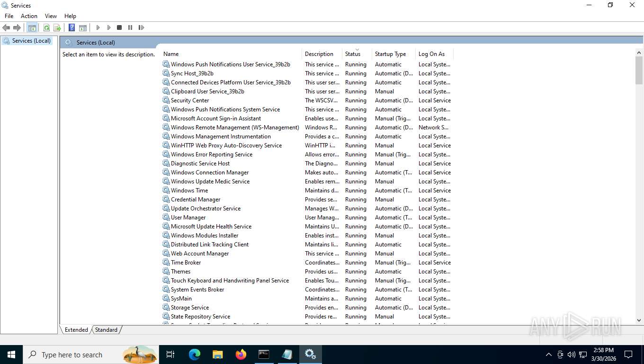Launch Microsoft Edge from the taskbar

tap(194, 355)
